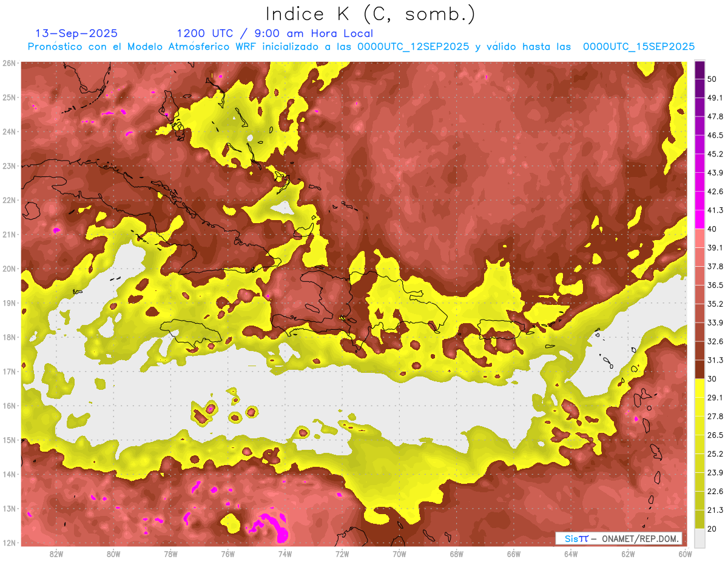
Task: Click the colorbar value "31.3"
Action: click(715, 360)
